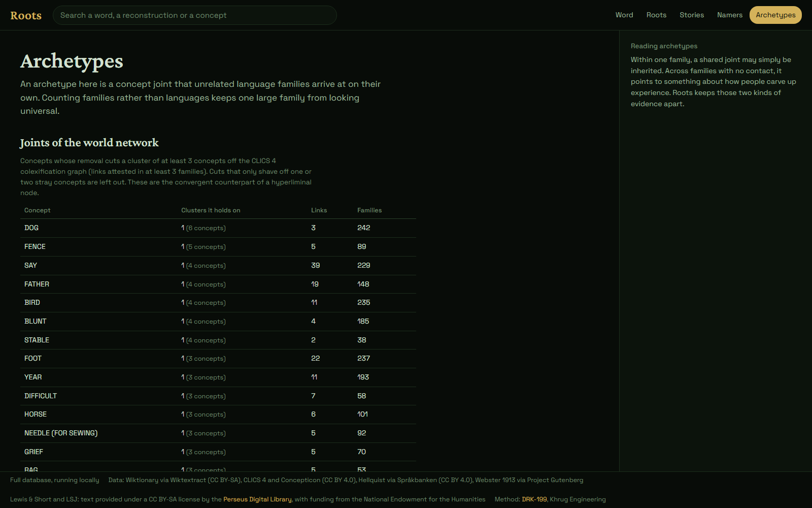Focus the search word or concept field
The height and width of the screenshot is (508, 812).
[195, 15]
